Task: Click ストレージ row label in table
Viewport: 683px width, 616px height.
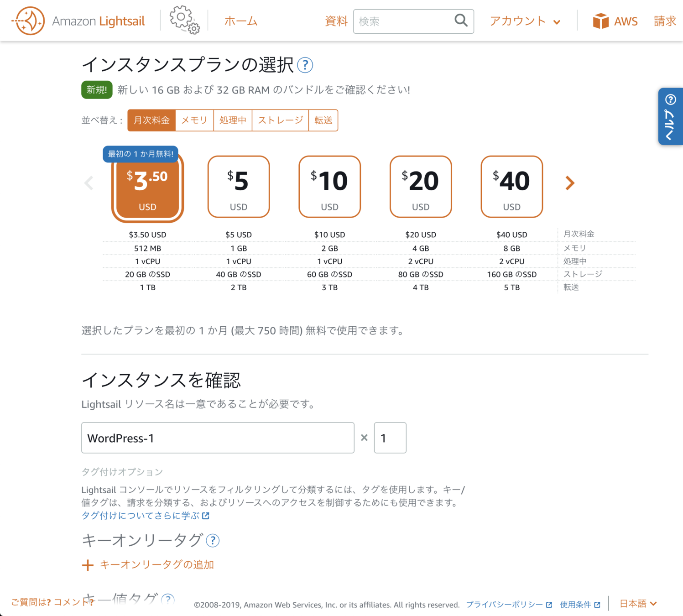Action: (x=583, y=274)
